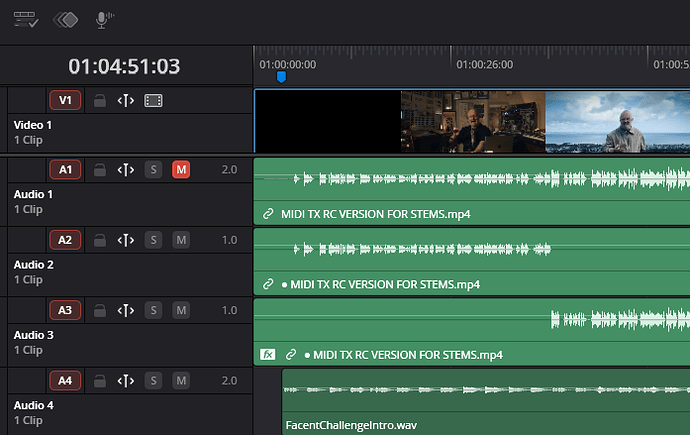Lock the Audio 1 track
690x435 pixels.
coord(99,170)
